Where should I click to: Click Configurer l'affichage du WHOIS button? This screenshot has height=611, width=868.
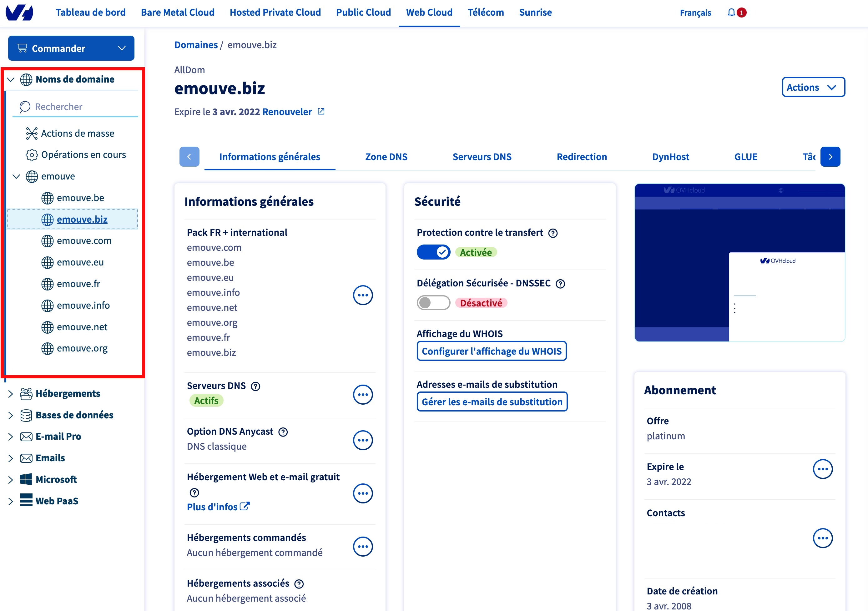pos(492,351)
